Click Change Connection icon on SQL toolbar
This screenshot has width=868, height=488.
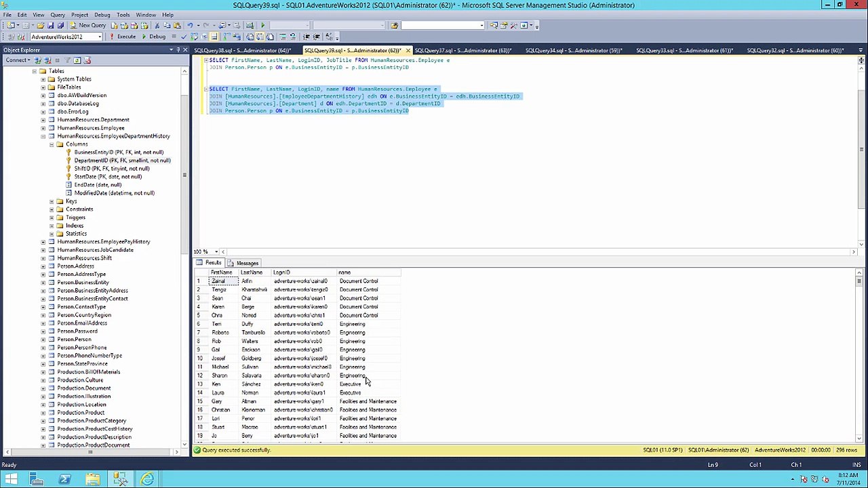click(21, 37)
